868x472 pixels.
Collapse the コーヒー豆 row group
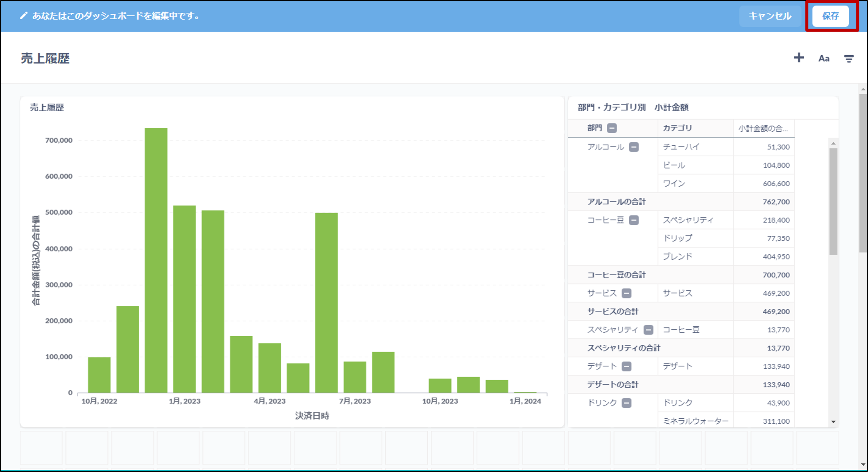click(x=634, y=220)
